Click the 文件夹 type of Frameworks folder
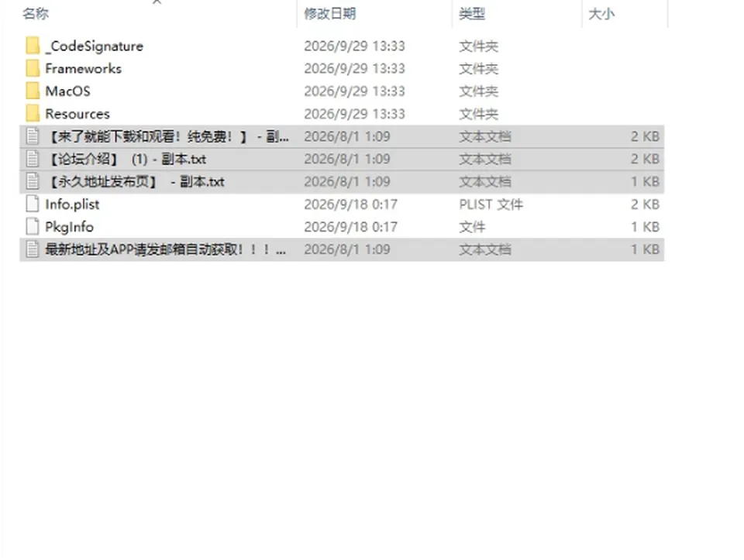The height and width of the screenshot is (560, 744). click(478, 69)
